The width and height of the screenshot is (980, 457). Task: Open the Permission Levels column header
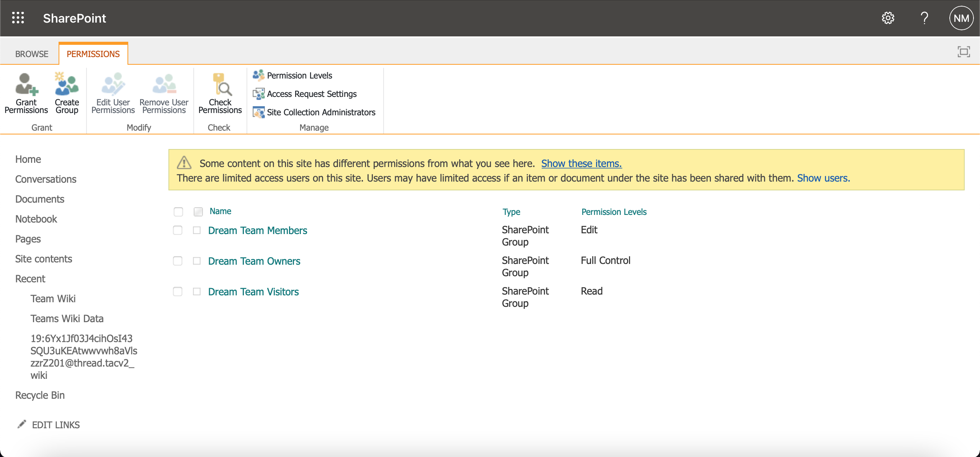pyautogui.click(x=613, y=211)
